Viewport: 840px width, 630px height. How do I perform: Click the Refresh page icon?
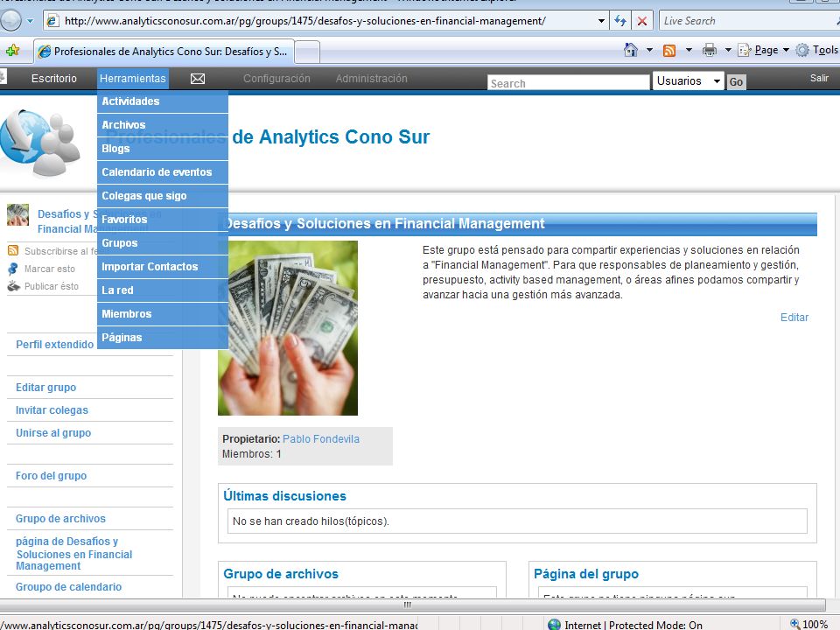pos(620,21)
